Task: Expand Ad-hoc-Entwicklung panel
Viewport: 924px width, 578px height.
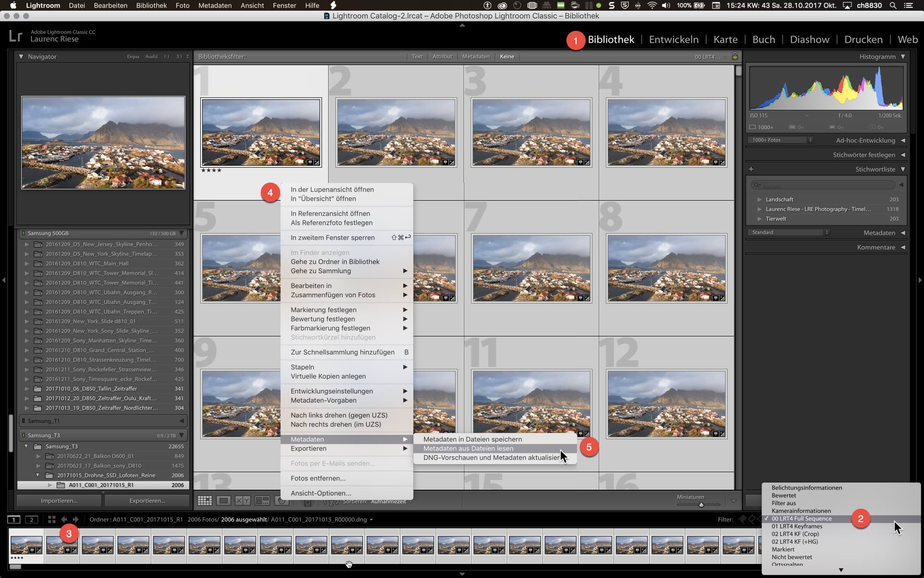Action: point(903,140)
